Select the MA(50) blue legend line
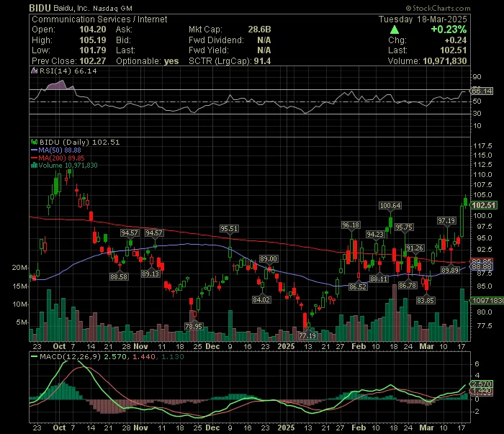Screen dimensions: 504x434 [x=34, y=150]
